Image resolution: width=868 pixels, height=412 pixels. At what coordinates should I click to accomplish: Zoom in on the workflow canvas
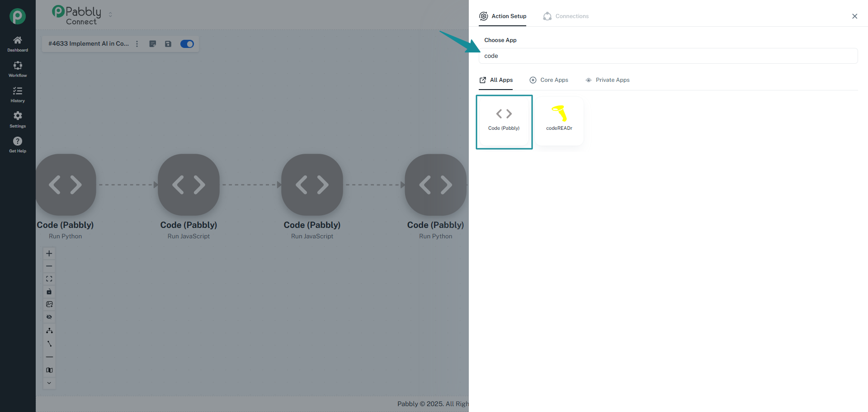click(49, 253)
